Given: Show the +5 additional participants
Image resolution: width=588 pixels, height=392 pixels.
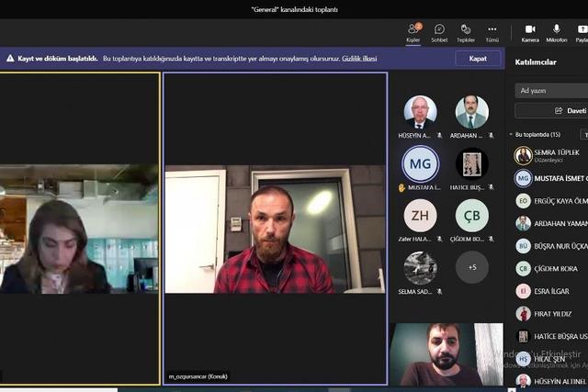Looking at the screenshot, I should tap(471, 267).
